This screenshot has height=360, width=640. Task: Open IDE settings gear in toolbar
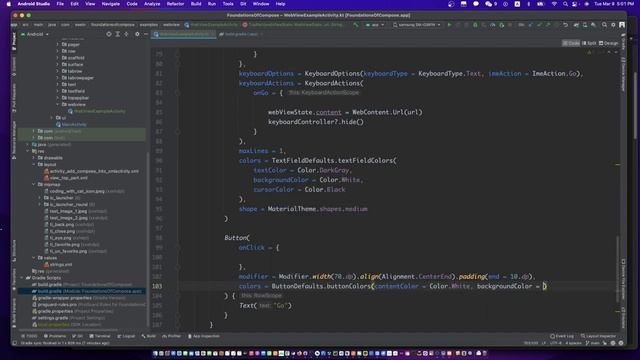(613, 25)
